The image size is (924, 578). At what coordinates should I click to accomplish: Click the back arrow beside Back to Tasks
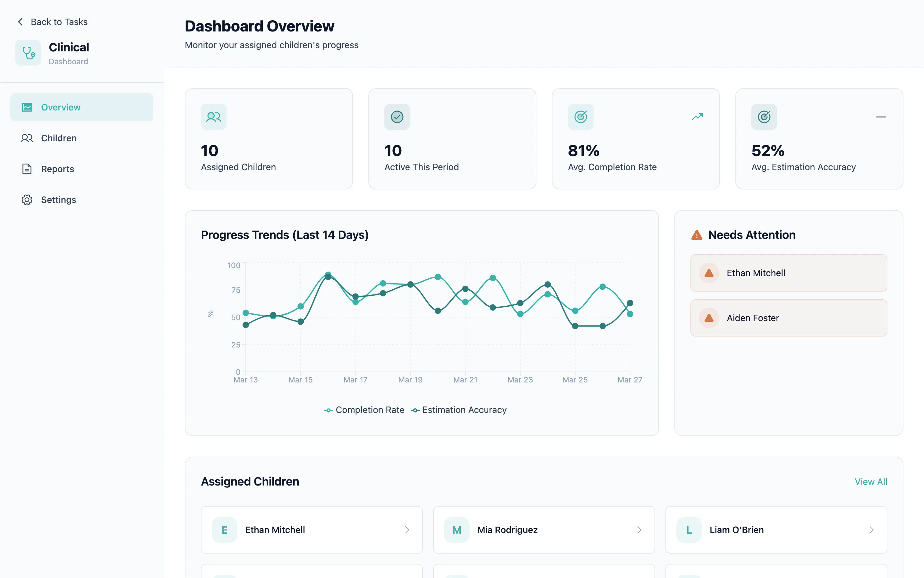(x=20, y=22)
